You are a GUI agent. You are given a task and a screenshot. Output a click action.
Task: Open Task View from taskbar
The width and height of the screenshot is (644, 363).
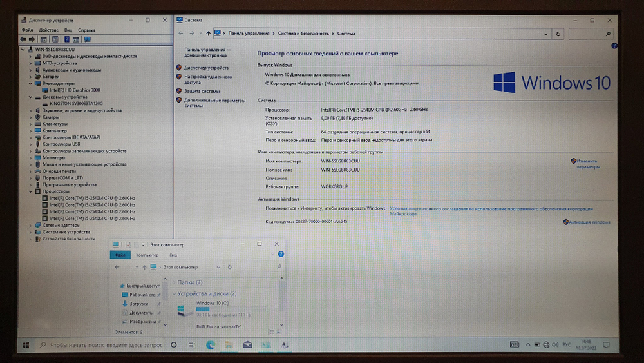point(191,345)
